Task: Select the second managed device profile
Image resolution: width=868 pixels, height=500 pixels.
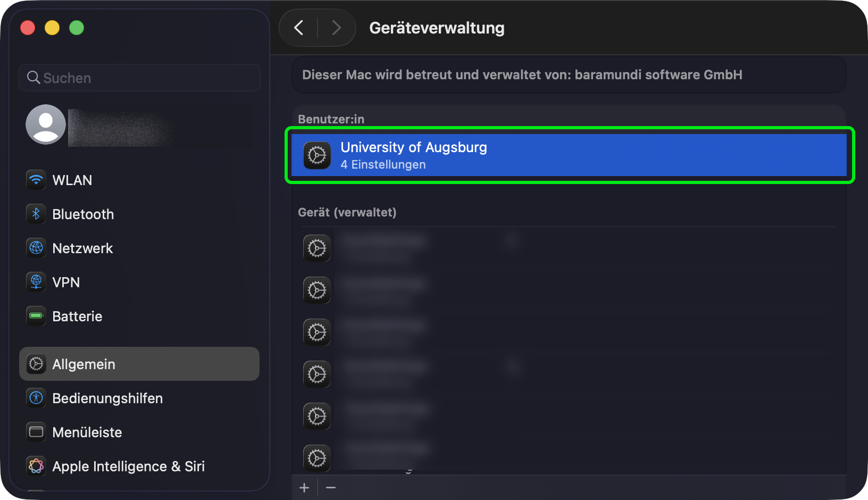Action: [569, 290]
